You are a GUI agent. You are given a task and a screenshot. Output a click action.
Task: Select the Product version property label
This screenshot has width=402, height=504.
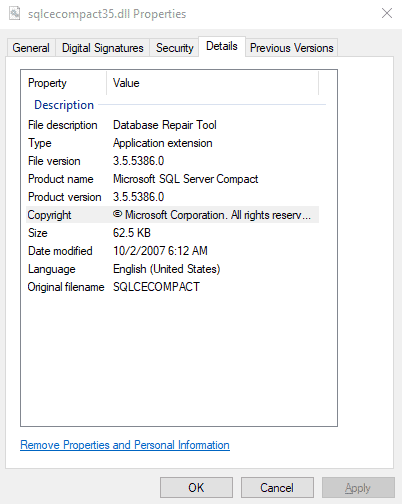[65, 197]
